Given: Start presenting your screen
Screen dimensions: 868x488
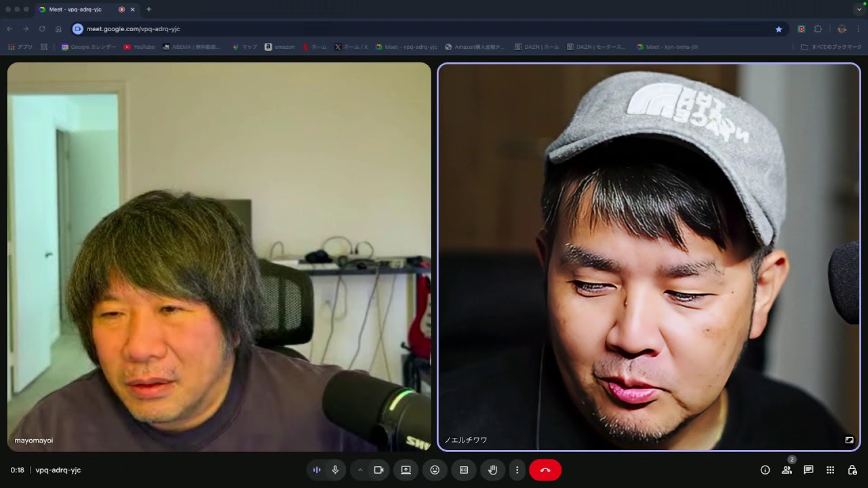Looking at the screenshot, I should point(406,470).
